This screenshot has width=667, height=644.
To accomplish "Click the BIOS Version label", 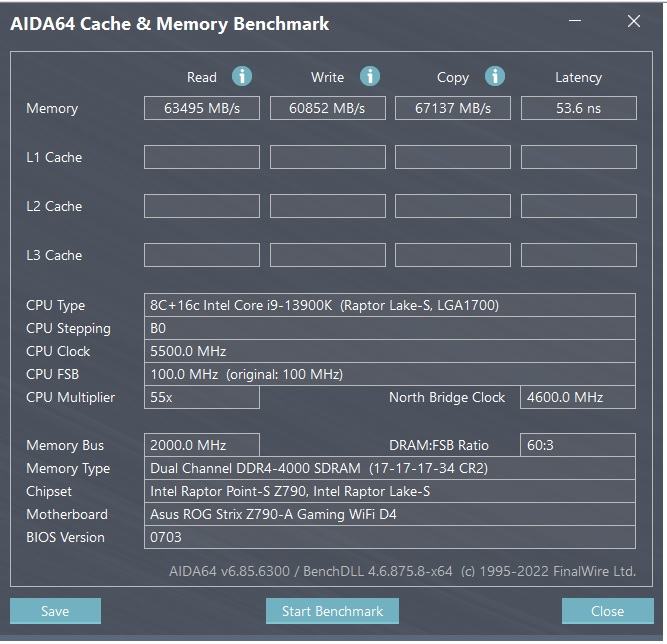I will (65, 537).
